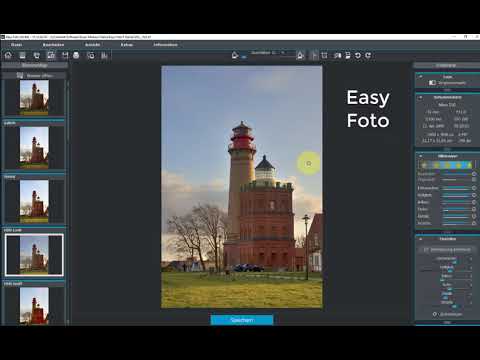This screenshot has height=360, width=480.
Task: Click the lighthouse photo in the preview
Action: (x=242, y=187)
